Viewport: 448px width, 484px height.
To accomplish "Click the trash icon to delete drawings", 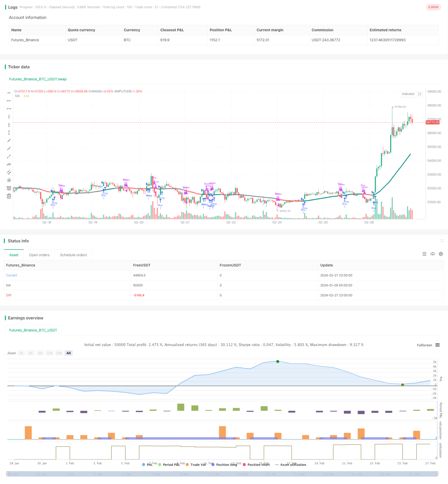I will tap(9, 196).
